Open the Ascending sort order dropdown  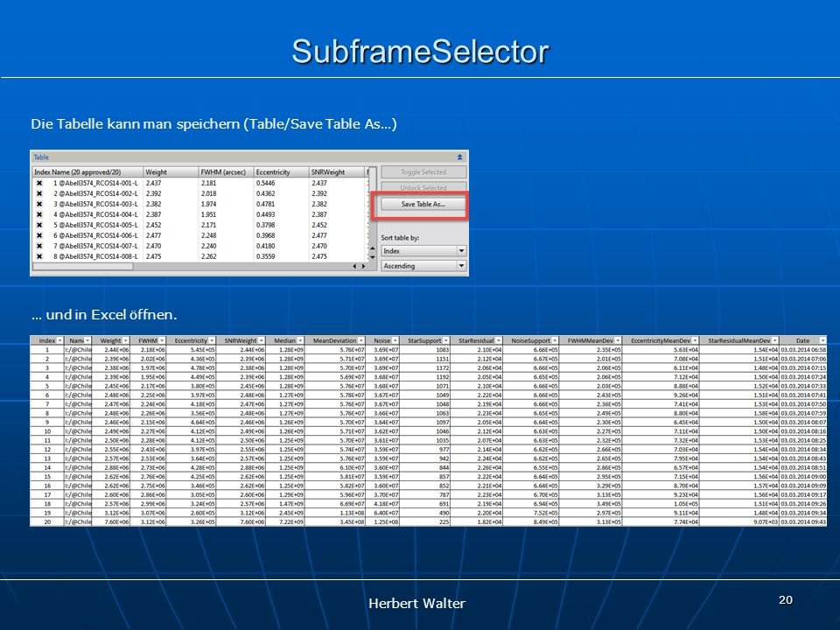(423, 266)
